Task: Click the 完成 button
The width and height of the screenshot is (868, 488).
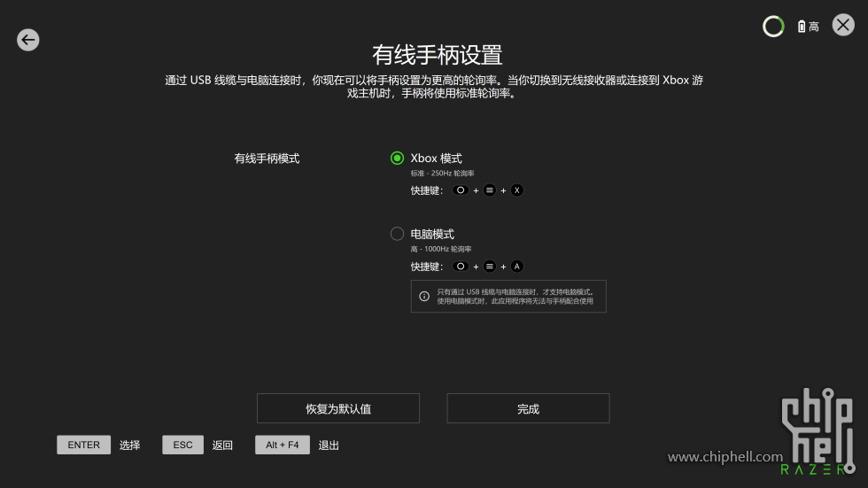Action: (528, 408)
